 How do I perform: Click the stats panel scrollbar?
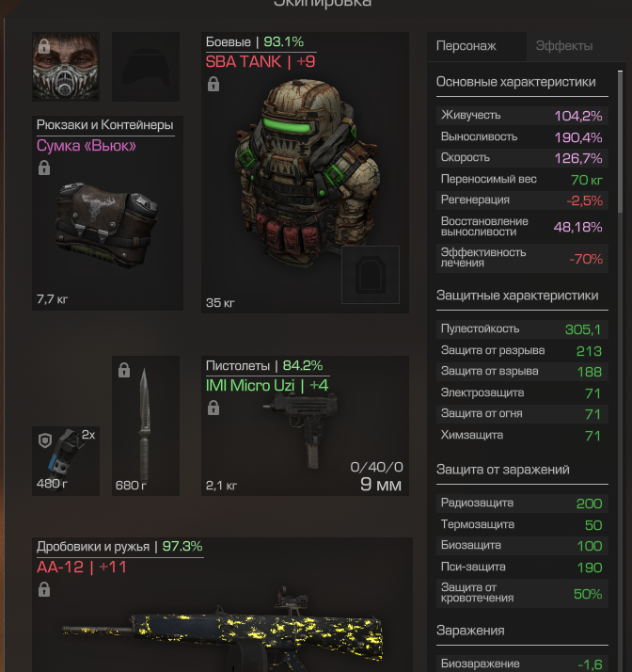coord(620,142)
